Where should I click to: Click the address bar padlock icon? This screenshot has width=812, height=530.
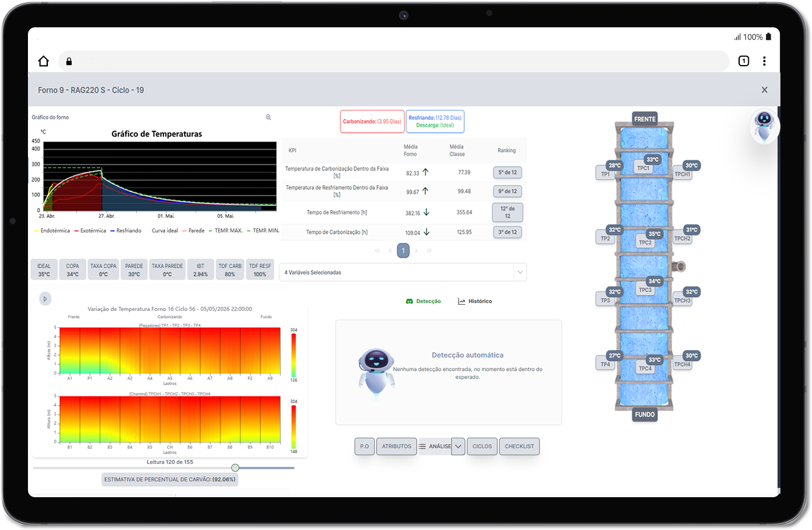69,61
